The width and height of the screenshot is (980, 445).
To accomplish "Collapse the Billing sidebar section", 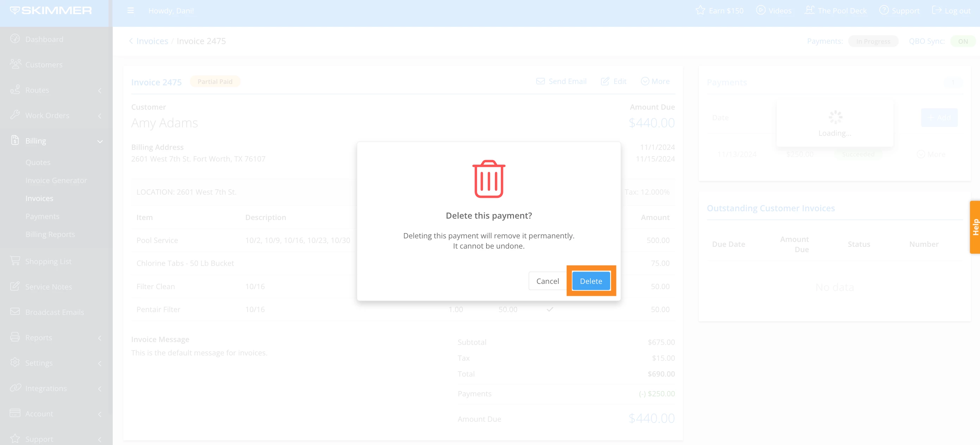I will click(x=100, y=141).
